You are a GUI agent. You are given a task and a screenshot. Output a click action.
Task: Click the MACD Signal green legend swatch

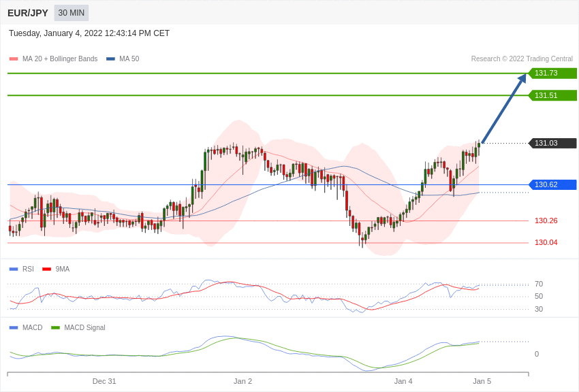(x=55, y=327)
